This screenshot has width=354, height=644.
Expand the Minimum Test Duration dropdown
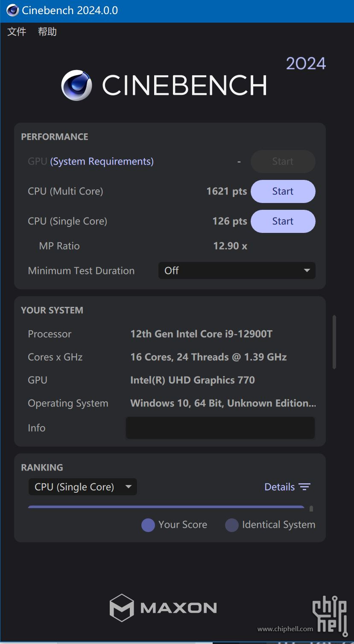coord(237,271)
